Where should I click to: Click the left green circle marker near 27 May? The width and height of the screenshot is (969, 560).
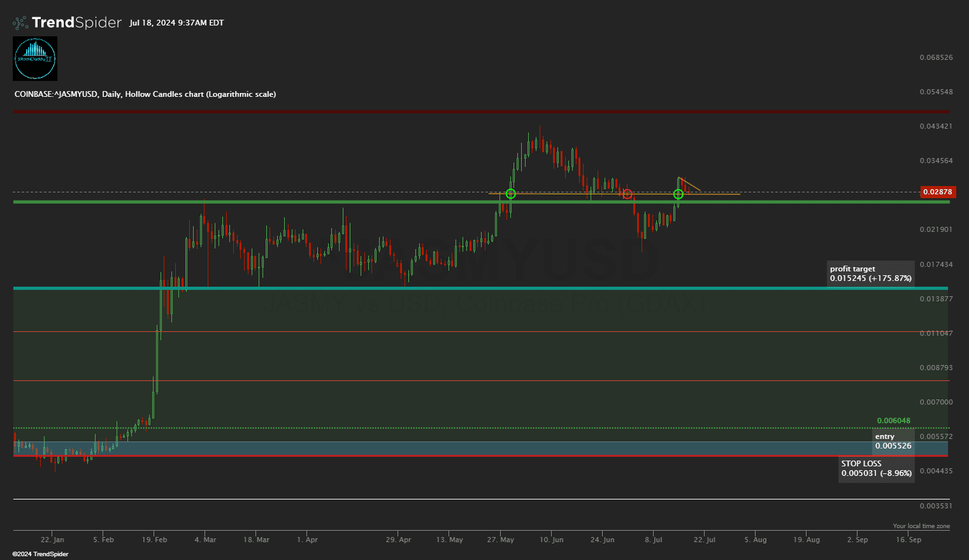click(x=510, y=194)
